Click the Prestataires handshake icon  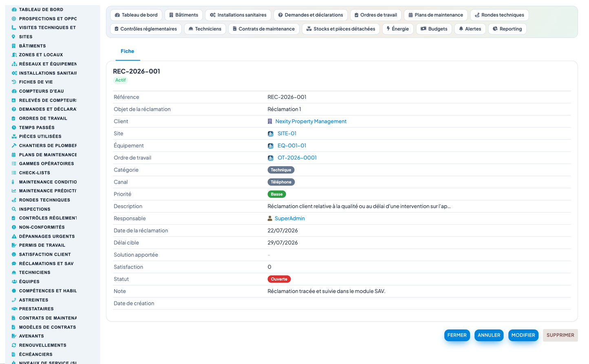(x=14, y=309)
